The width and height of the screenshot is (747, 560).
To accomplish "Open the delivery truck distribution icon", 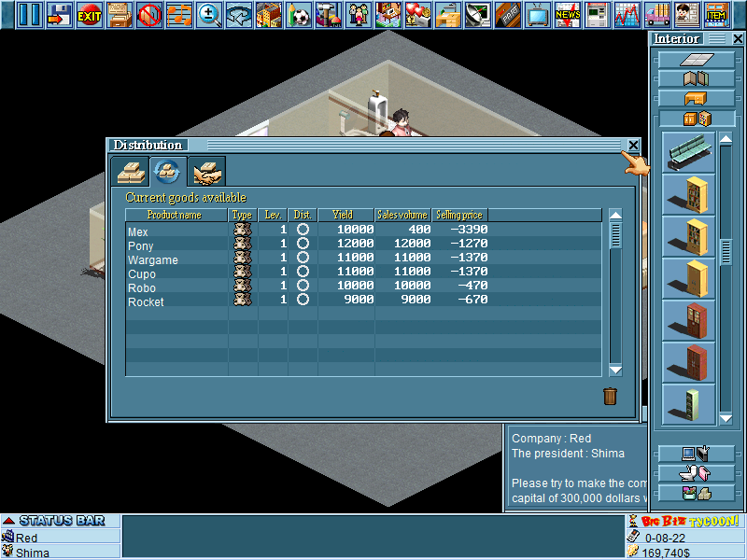I will coord(657,15).
